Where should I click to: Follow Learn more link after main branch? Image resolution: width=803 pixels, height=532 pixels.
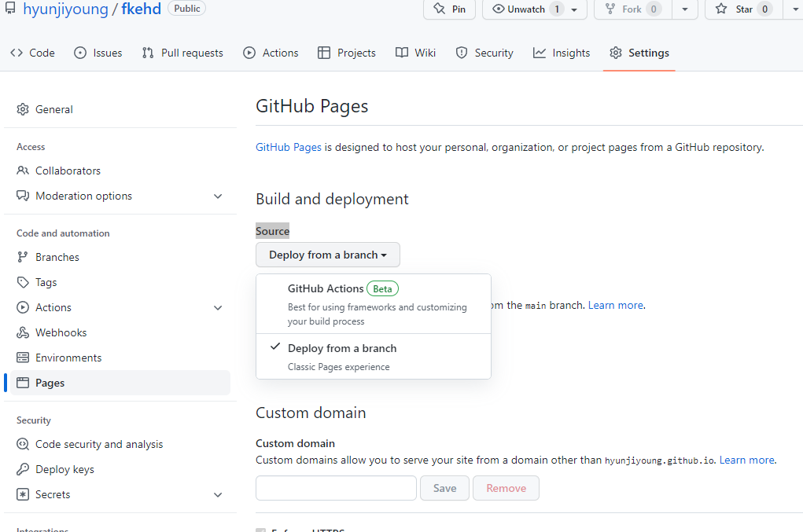click(x=616, y=306)
